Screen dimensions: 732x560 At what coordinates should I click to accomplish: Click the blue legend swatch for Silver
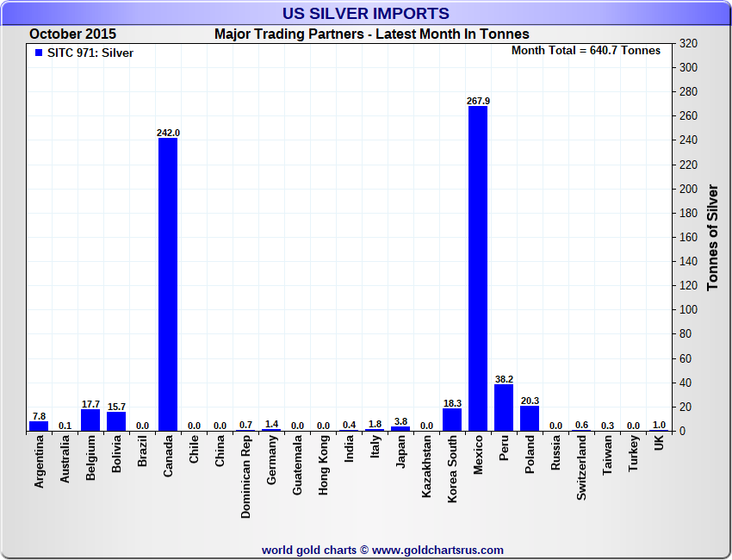coord(38,53)
